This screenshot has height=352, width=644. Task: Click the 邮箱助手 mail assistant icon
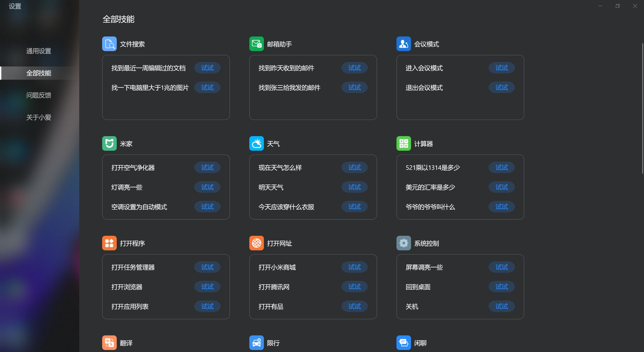pyautogui.click(x=256, y=44)
